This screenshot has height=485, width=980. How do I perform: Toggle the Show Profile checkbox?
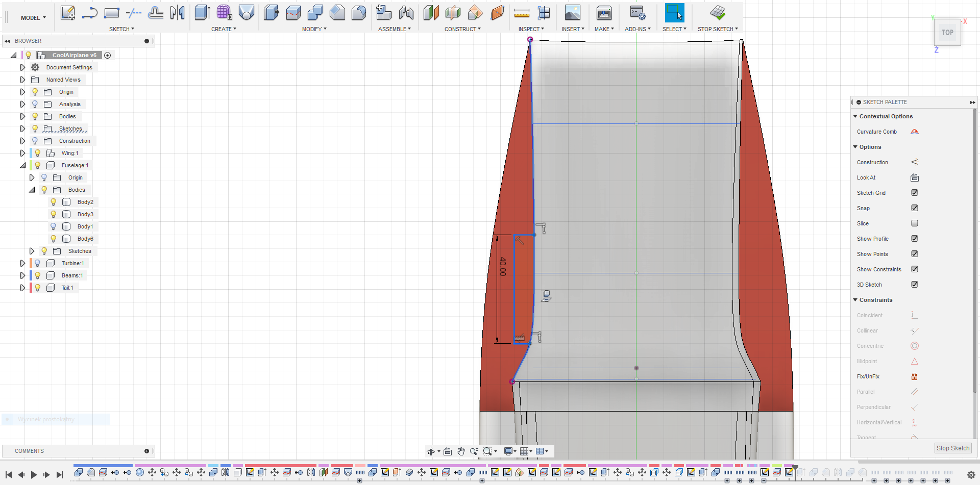click(915, 239)
